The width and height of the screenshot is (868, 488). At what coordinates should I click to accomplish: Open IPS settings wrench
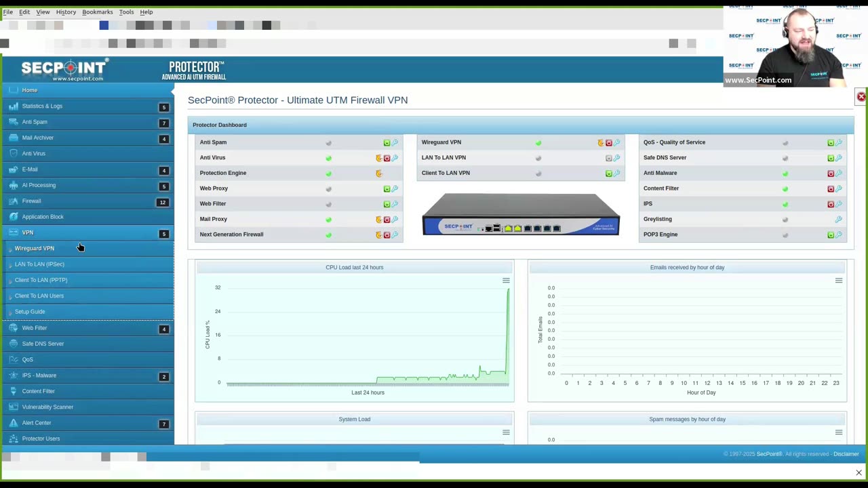[838, 204]
